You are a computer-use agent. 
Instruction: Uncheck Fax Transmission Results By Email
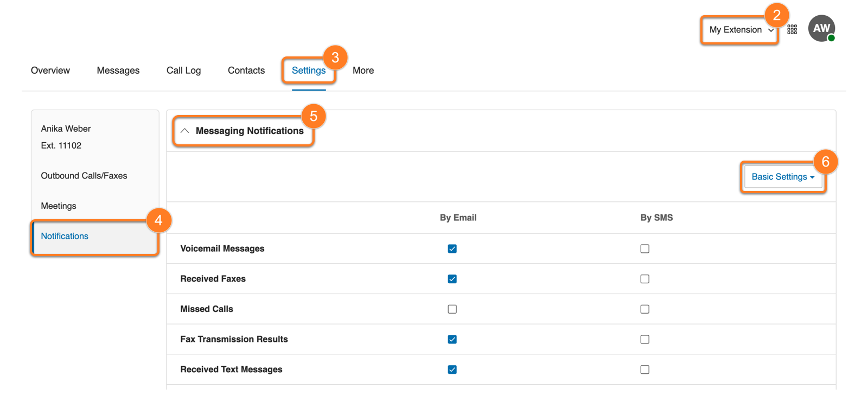pos(452,339)
